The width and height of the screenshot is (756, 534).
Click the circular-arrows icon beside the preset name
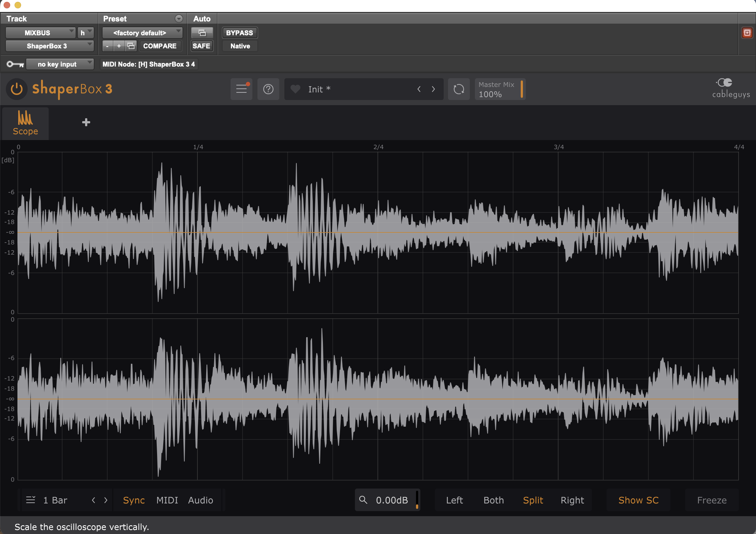click(459, 89)
